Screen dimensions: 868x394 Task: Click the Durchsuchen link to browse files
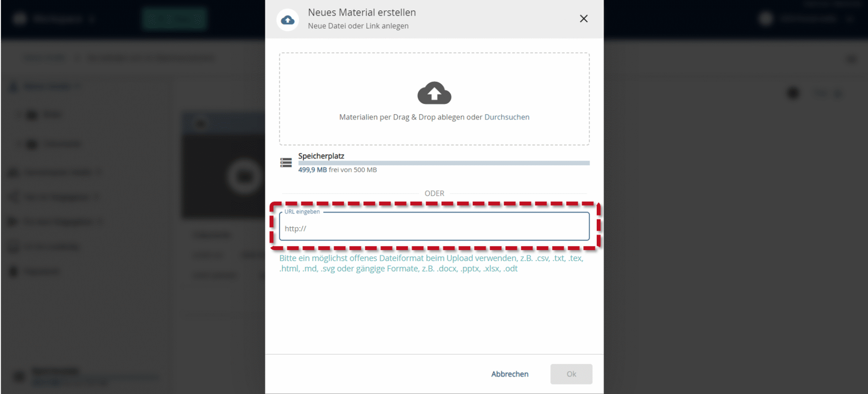pos(507,117)
